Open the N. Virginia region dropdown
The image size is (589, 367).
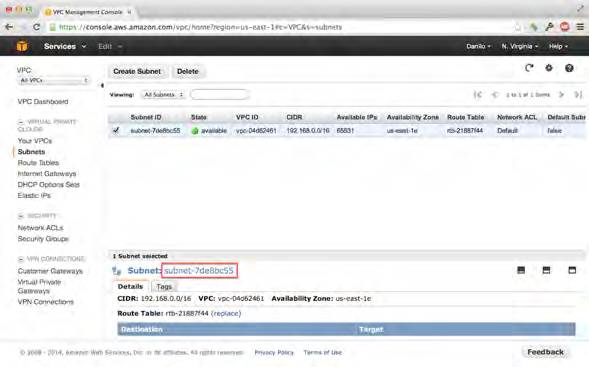(x=520, y=46)
